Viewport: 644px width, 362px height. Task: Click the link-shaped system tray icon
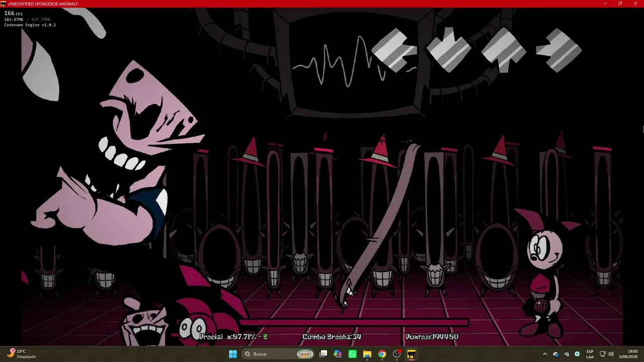(567, 354)
